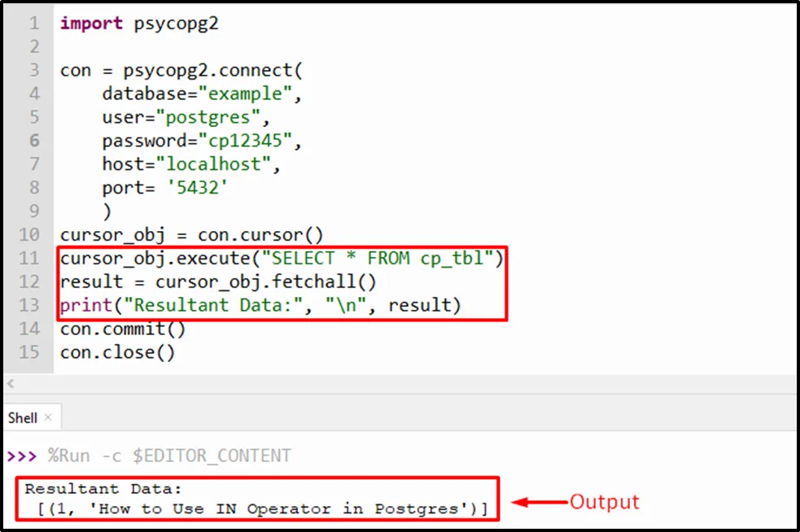Click the "localhost" host string
800x532 pixels.
pos(218,165)
